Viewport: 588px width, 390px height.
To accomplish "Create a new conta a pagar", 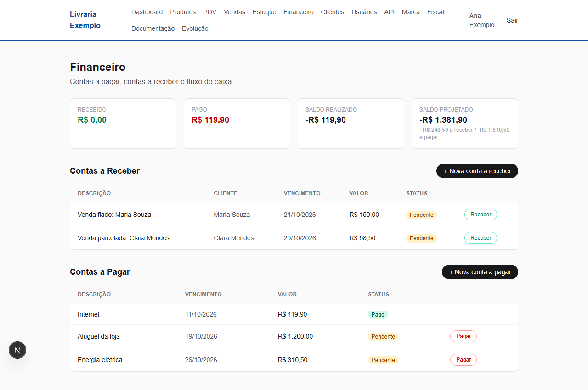I will 480,272.
